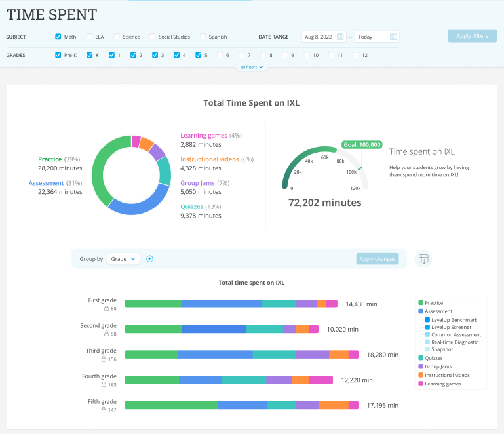504x434 pixels.
Task: Uncheck the grade 5 checkbox
Action: [x=199, y=55]
